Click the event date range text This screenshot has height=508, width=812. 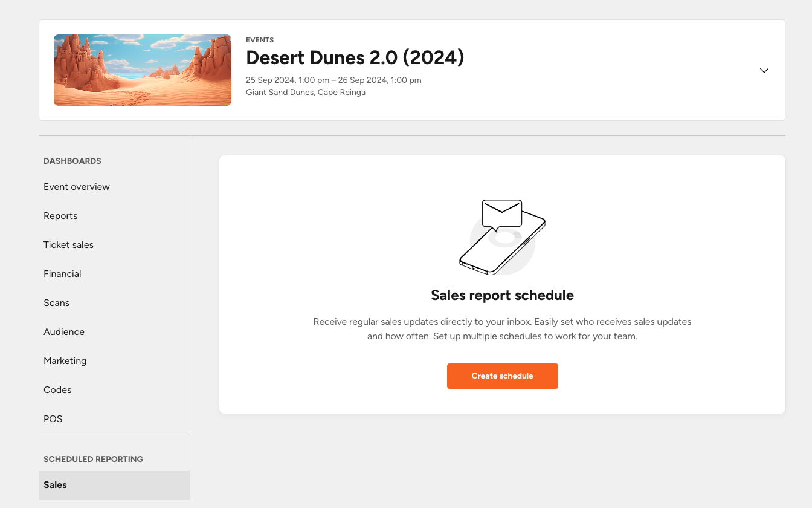click(333, 79)
